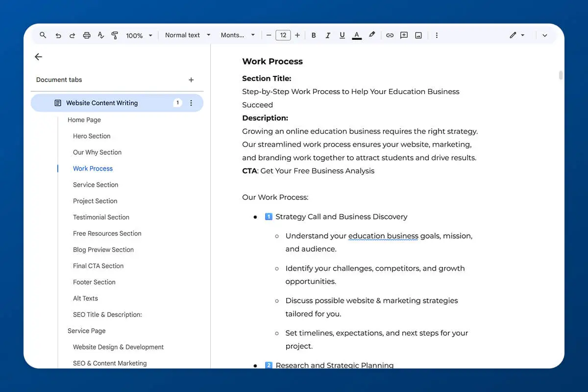Image resolution: width=588 pixels, height=392 pixels.
Task: Open the Montserrat font dropdown
Action: pos(237,35)
